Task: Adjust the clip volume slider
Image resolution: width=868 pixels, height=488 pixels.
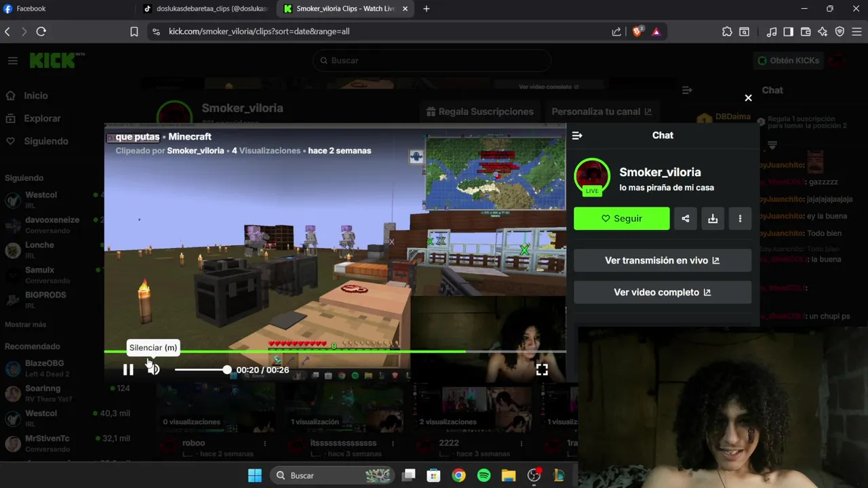Action: (x=202, y=369)
